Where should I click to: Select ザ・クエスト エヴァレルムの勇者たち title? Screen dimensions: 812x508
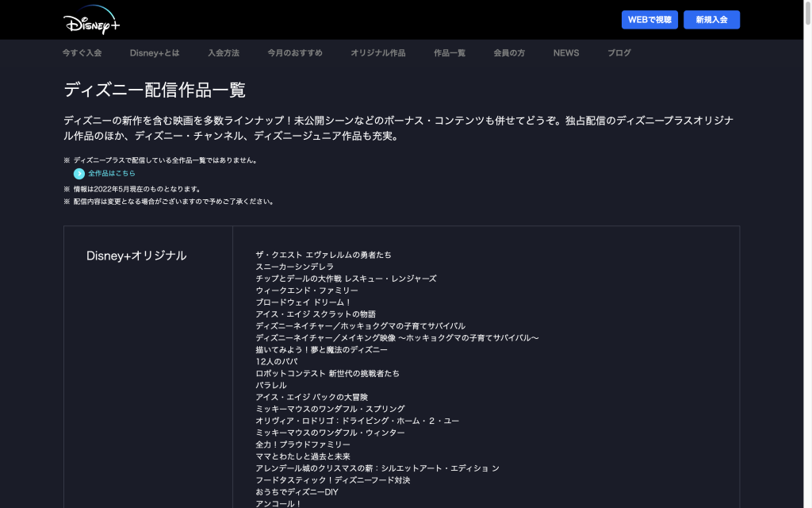[x=324, y=255]
